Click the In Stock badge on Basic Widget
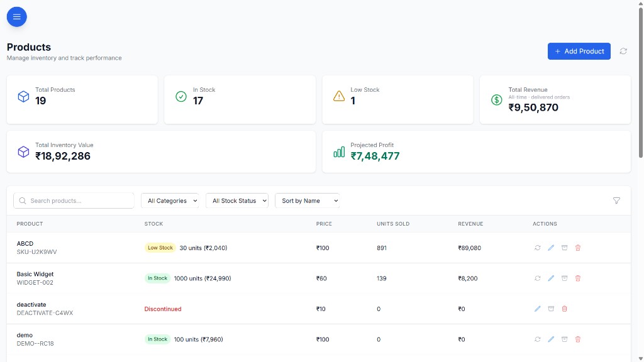The height and width of the screenshot is (362, 644). click(157, 278)
